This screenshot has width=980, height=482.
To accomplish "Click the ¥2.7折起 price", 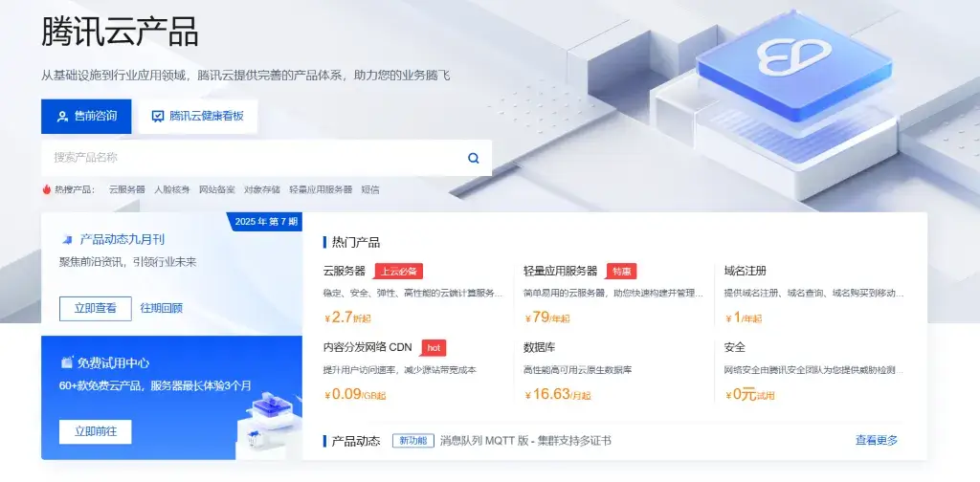I will pos(347,318).
